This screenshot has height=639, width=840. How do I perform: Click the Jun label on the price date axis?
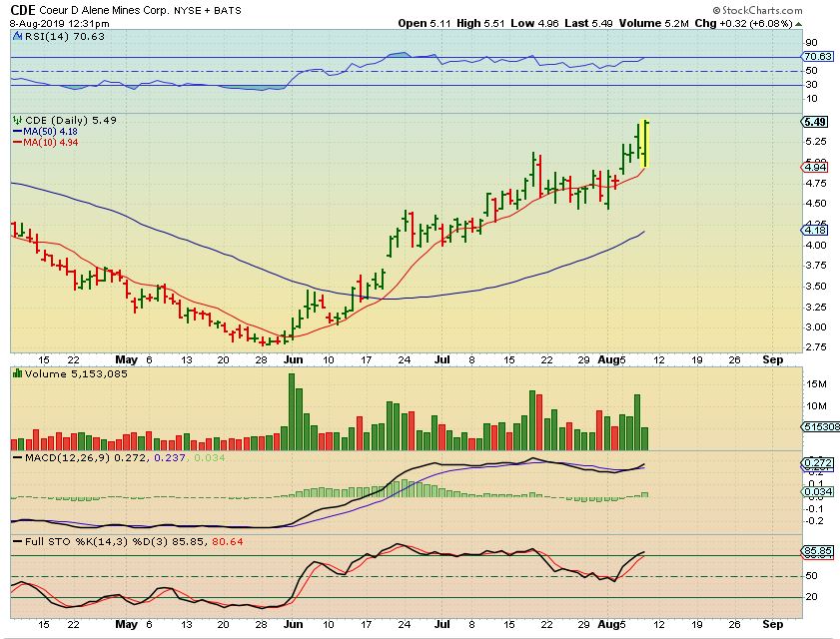(293, 360)
